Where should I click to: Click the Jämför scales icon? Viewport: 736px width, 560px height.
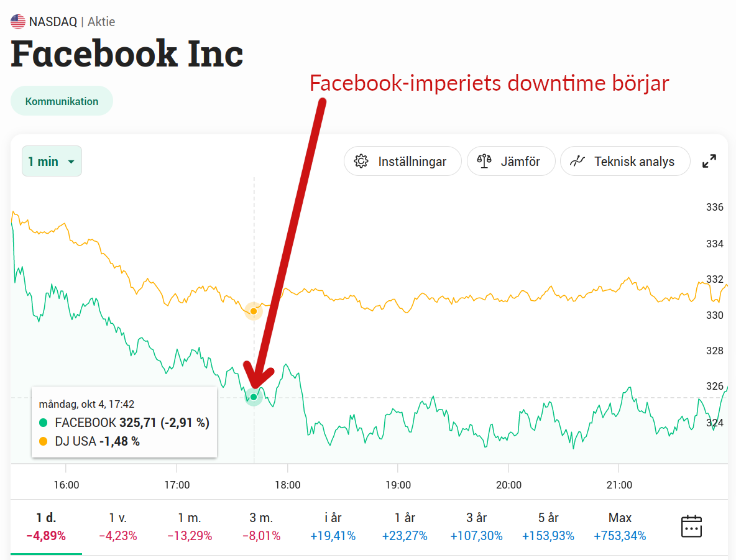point(484,162)
